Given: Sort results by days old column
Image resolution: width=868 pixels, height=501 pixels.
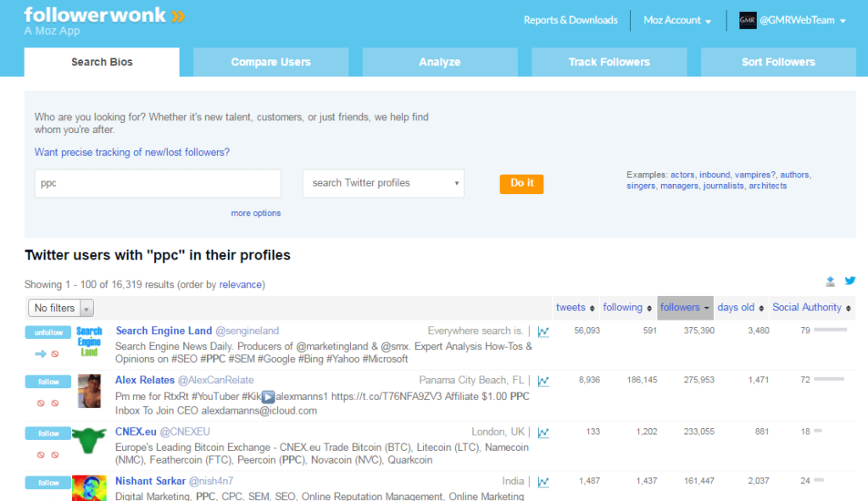Looking at the screenshot, I should pyautogui.click(x=741, y=308).
